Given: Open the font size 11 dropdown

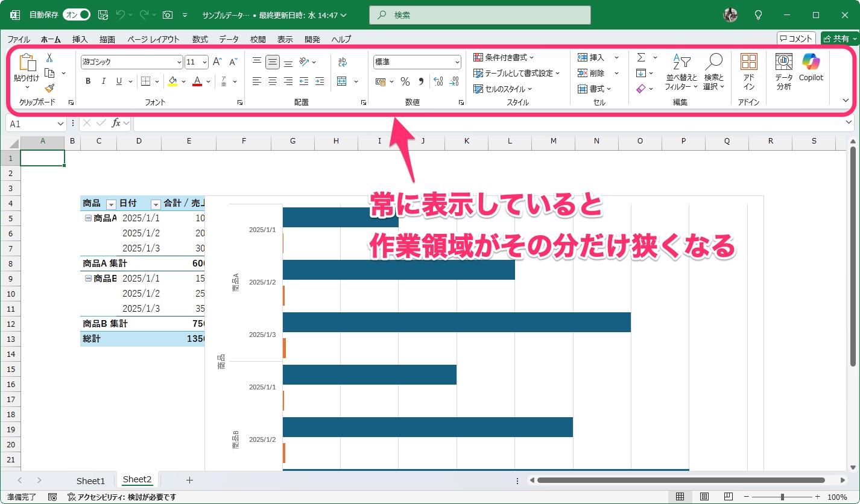Looking at the screenshot, I should 204,61.
